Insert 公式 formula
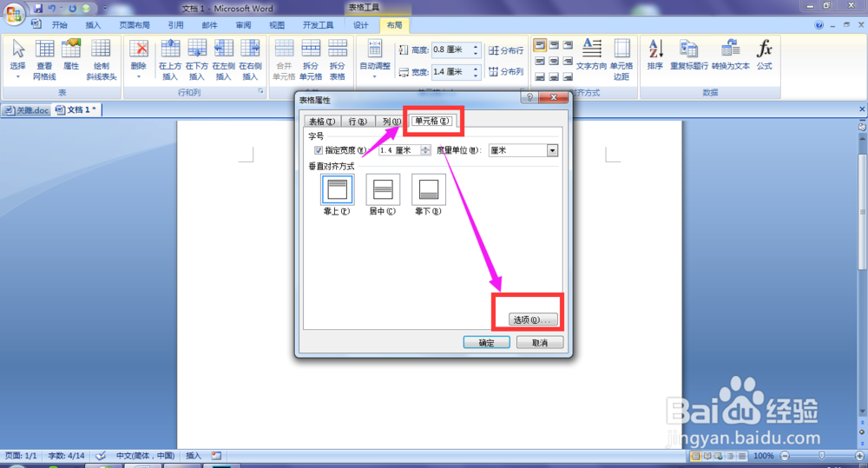 point(765,55)
